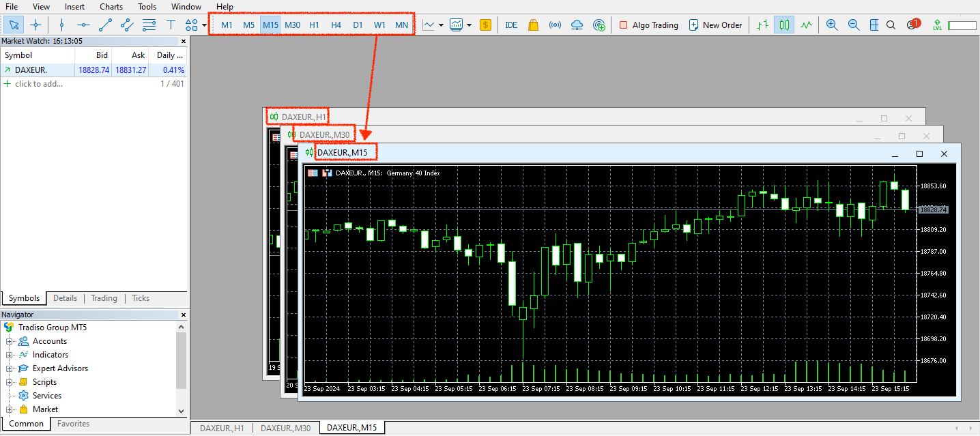Open the geometric shapes dropdown arrow
980x436 pixels.
203,25
